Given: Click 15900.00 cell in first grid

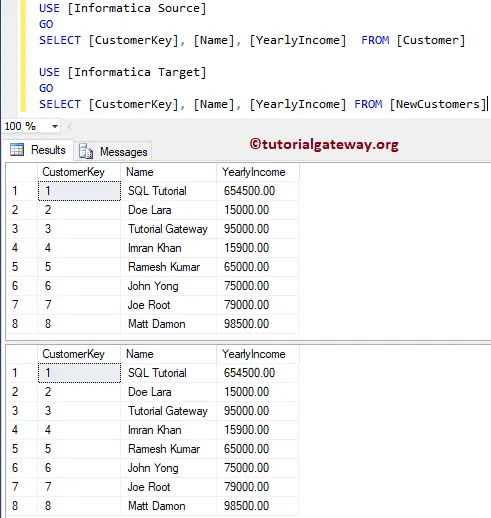Looking at the screenshot, I should tap(257, 248).
